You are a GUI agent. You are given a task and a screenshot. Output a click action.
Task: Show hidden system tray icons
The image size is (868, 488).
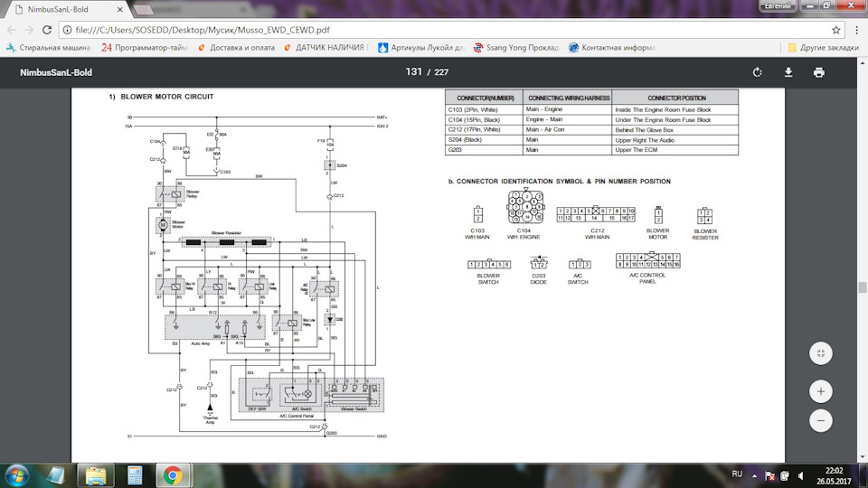click(754, 475)
